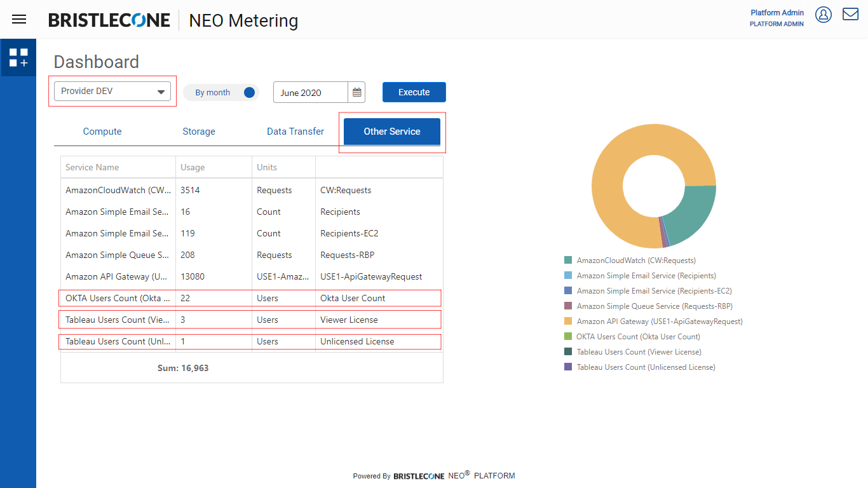Sort by the Usage column header

(x=193, y=168)
